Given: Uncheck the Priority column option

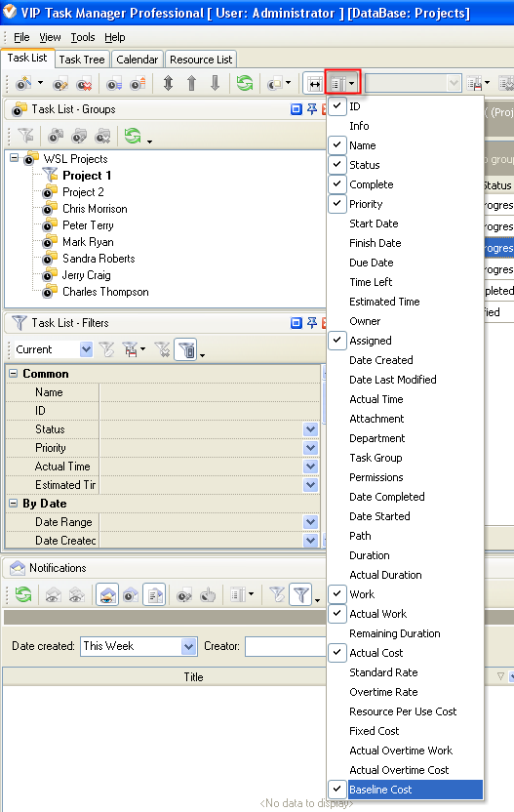Looking at the screenshot, I should tap(336, 204).
